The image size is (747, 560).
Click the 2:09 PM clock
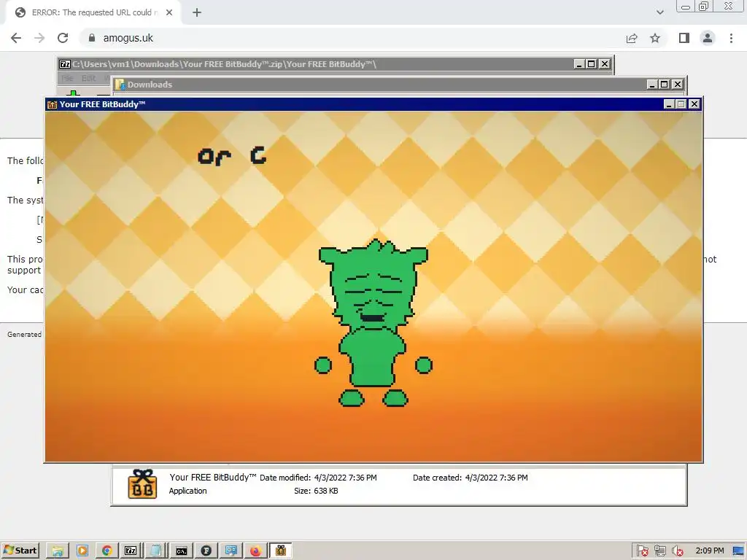pyautogui.click(x=710, y=551)
